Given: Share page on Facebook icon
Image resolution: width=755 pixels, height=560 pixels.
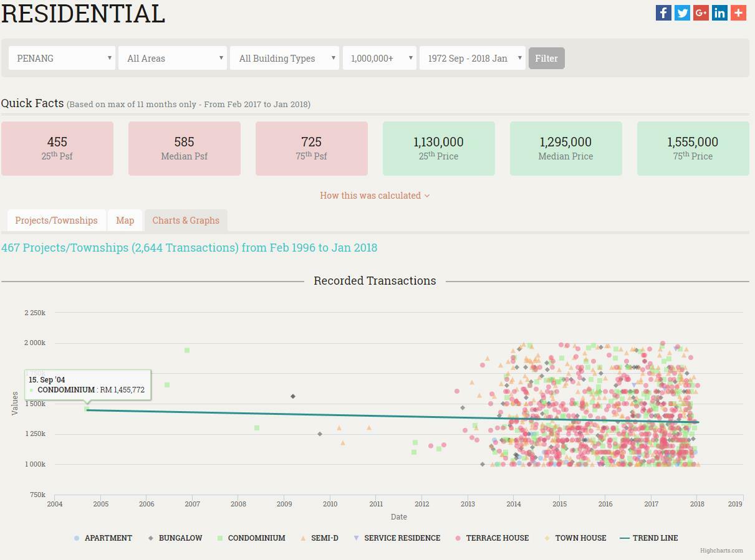Looking at the screenshot, I should tap(663, 13).
